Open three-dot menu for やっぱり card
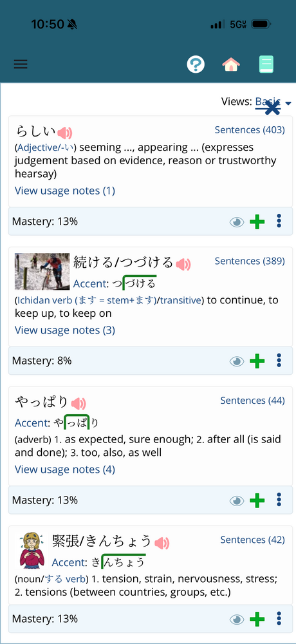The height and width of the screenshot is (644, 296). (279, 500)
